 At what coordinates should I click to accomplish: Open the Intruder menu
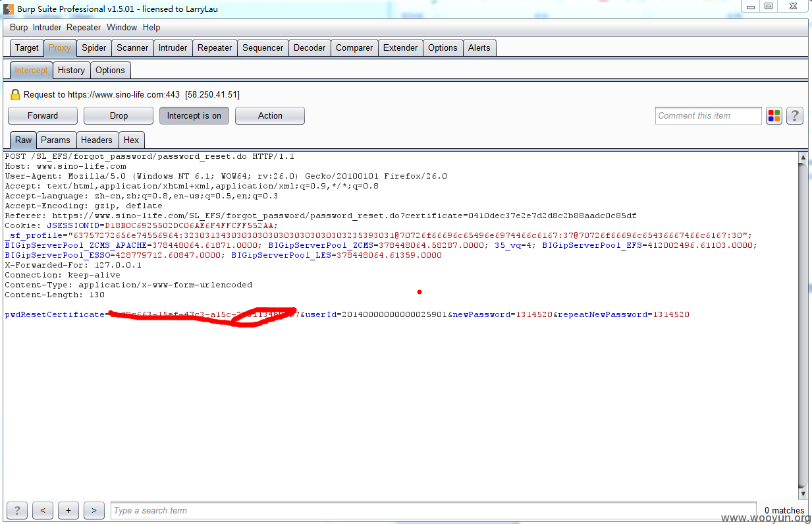coord(47,28)
